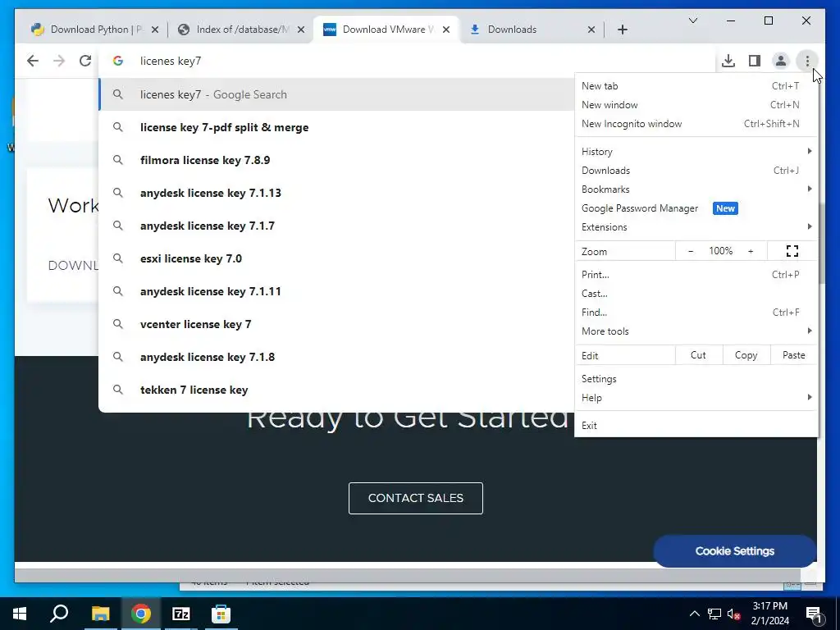
Task: Expand the Help submenu
Action: [696, 398]
